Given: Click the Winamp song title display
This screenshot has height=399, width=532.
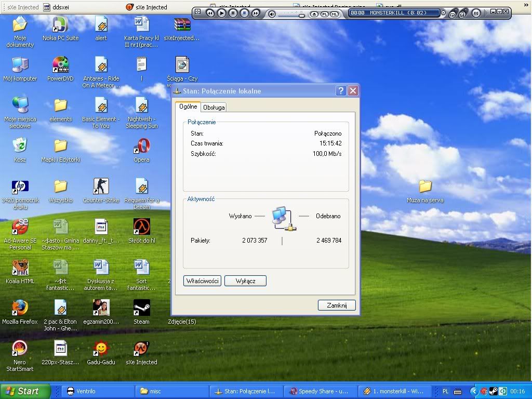Looking at the screenshot, I should (x=394, y=13).
